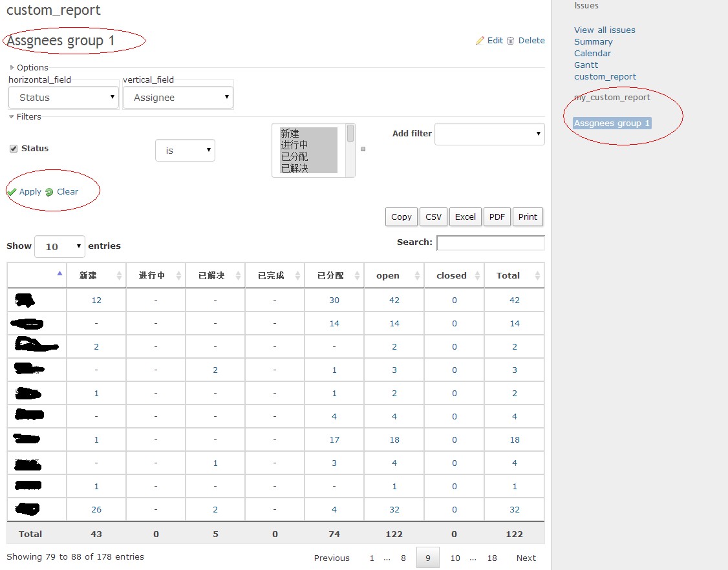
Task: Click the trash Delete icon
Action: (x=511, y=41)
